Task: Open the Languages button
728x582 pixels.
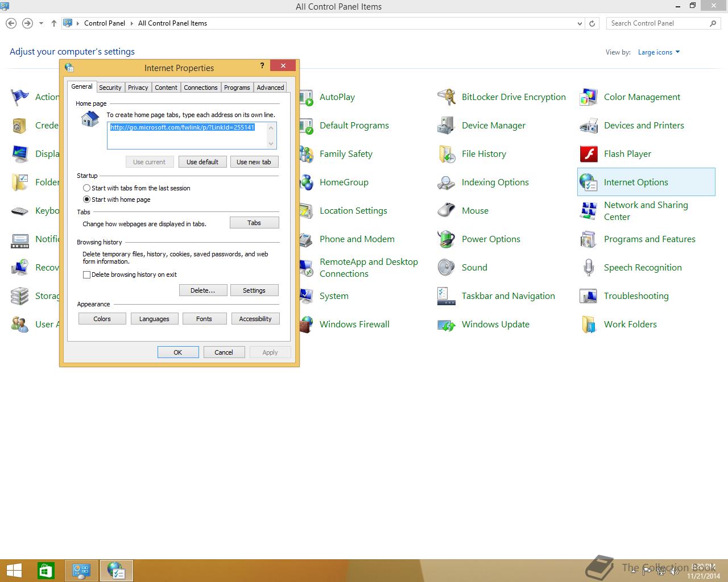Action: pos(154,319)
